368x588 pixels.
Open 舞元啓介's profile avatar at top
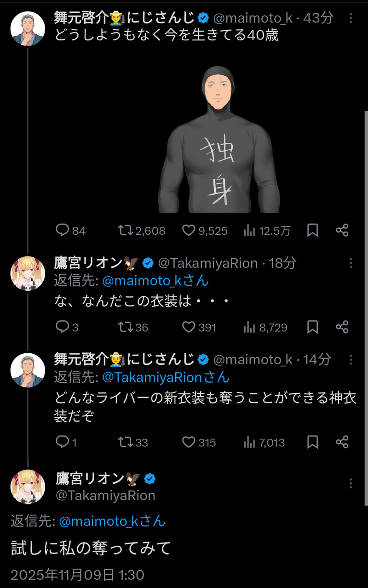[28, 28]
